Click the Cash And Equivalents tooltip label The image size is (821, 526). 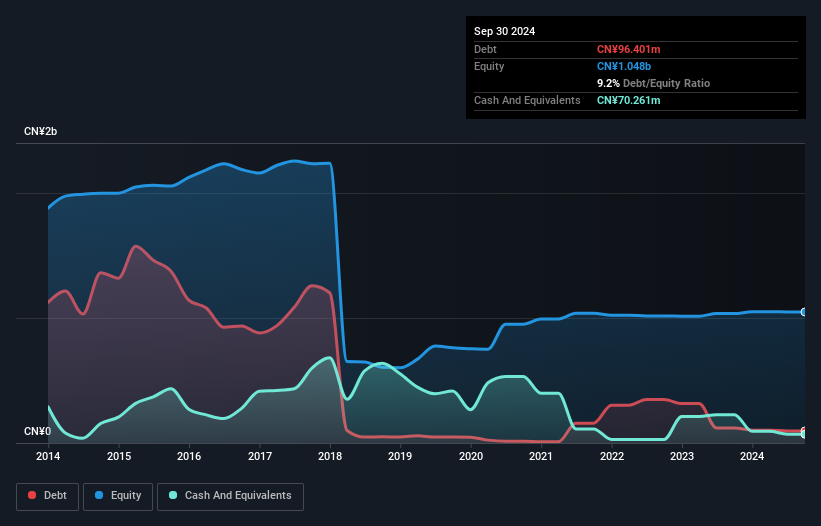[x=527, y=100]
